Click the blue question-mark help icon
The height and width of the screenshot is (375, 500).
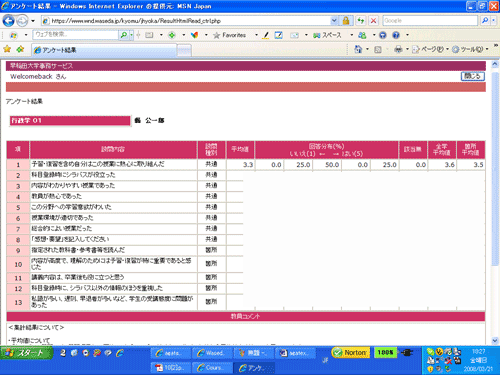pyautogui.click(x=396, y=35)
